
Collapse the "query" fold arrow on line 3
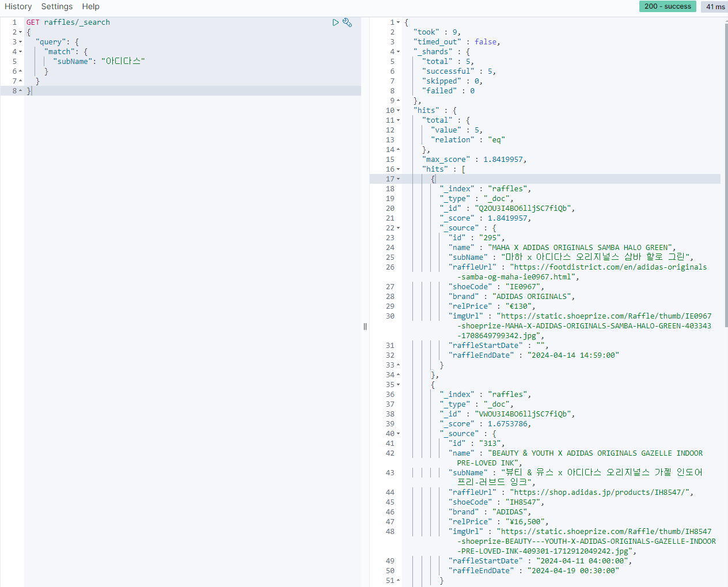point(21,42)
